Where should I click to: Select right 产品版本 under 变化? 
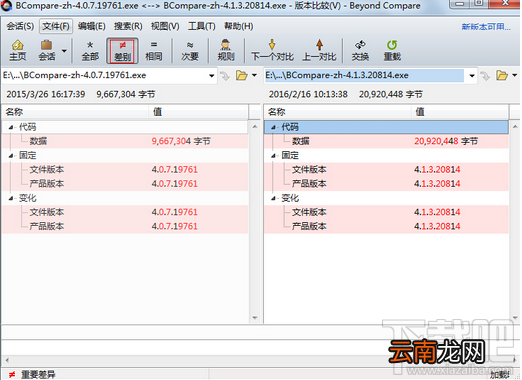pos(386,226)
